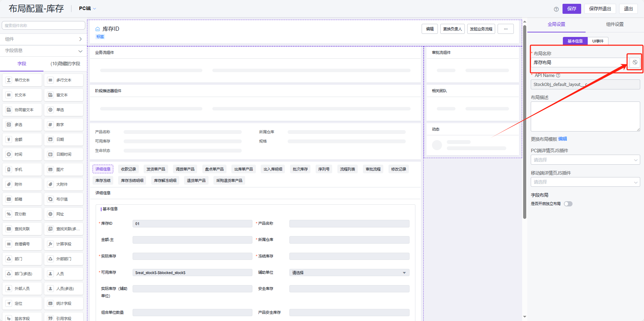
Task: Select the 图片 field component
Action: [64, 169]
